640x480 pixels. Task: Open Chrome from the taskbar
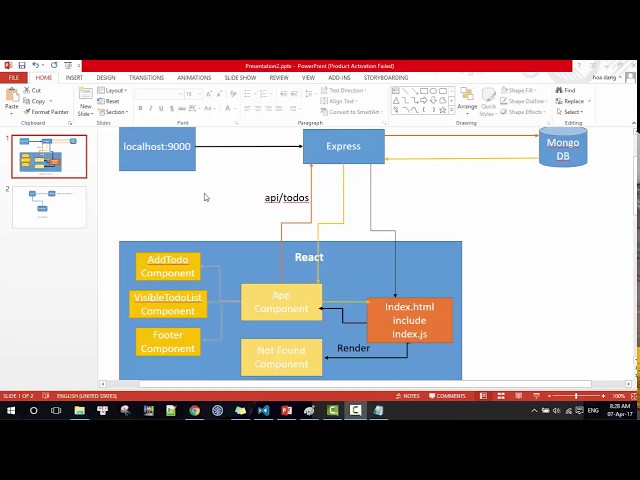pos(195,411)
